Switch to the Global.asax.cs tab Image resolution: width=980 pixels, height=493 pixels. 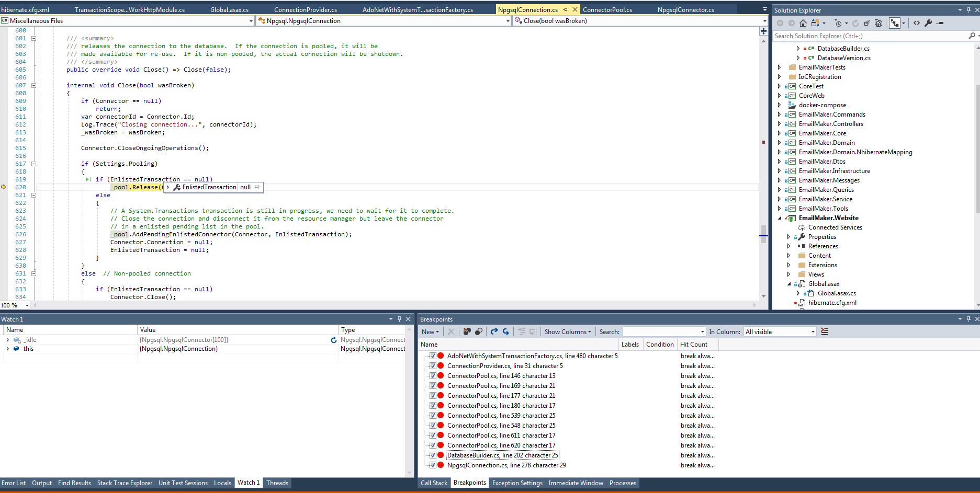coord(229,9)
